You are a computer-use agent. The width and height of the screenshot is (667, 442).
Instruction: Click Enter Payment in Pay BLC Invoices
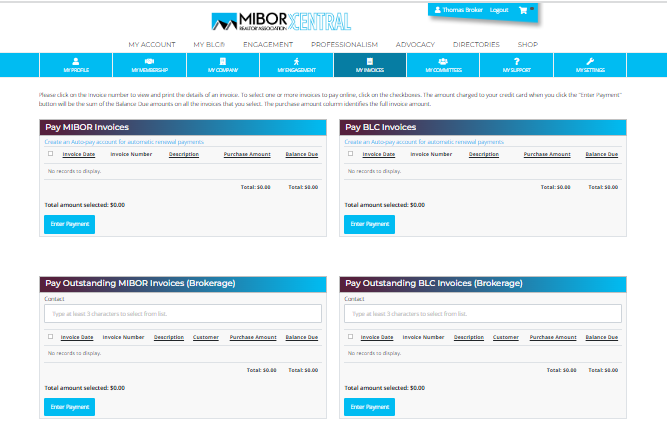[369, 224]
